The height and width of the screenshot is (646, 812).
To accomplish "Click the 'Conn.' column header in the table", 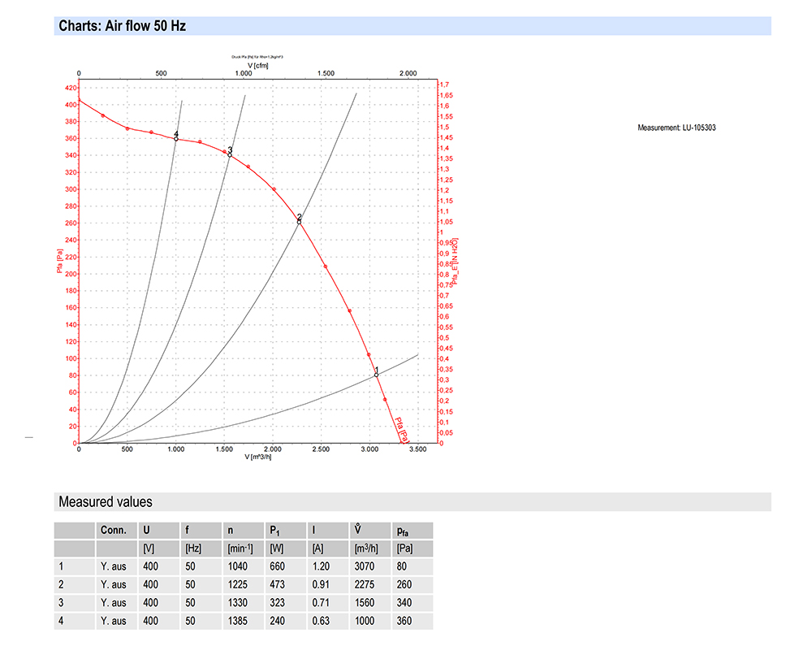I will point(114,531).
